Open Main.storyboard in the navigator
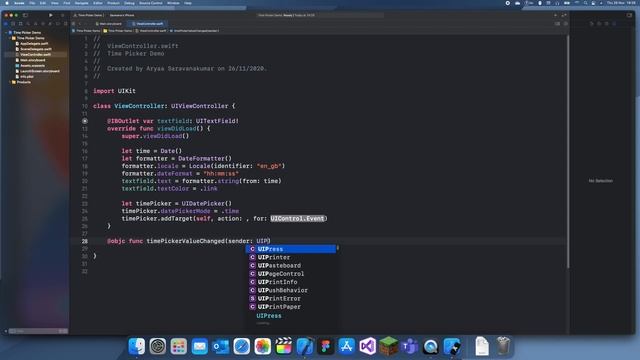The image size is (640, 360). (33, 60)
